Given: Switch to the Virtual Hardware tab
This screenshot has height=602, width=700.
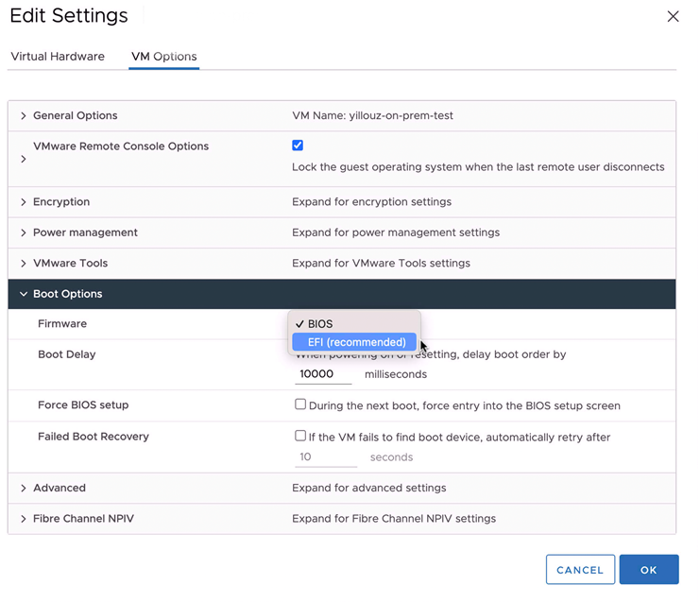Looking at the screenshot, I should click(58, 57).
